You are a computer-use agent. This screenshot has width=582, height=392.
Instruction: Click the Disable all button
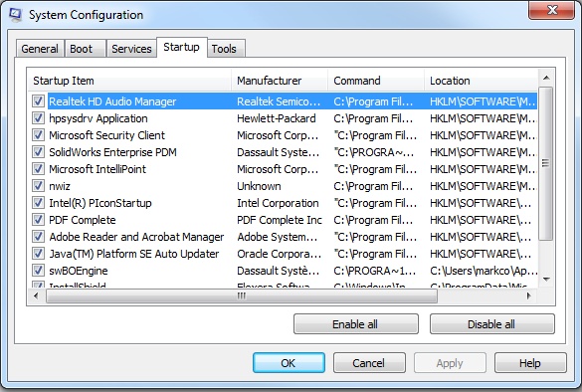click(492, 324)
